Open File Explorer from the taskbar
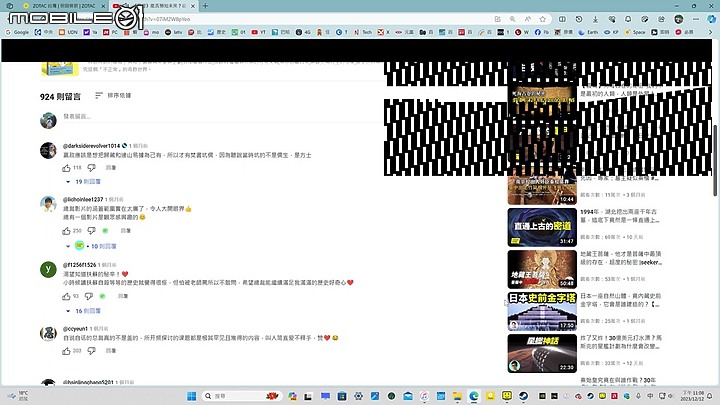Image resolution: width=720 pixels, height=405 pixels. 457,396
